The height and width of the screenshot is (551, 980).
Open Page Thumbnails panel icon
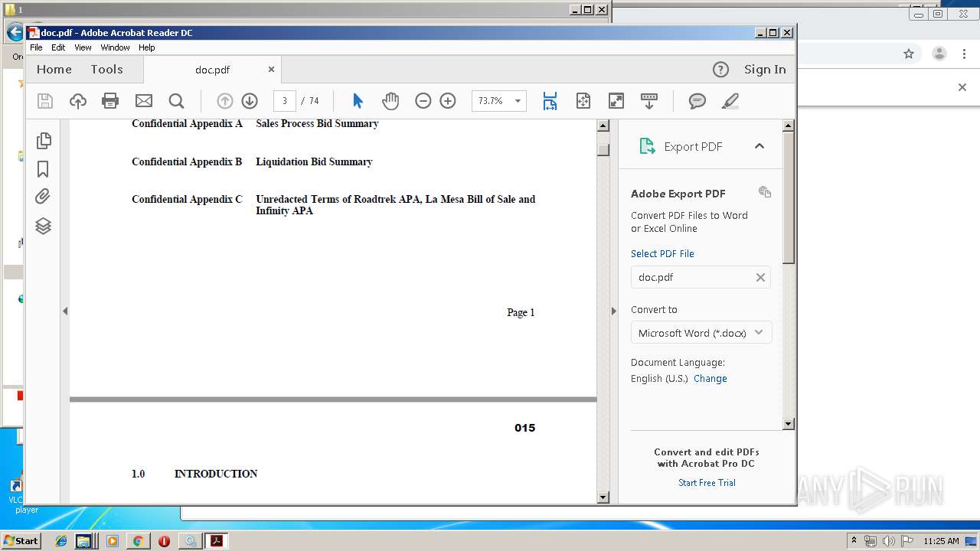point(44,141)
